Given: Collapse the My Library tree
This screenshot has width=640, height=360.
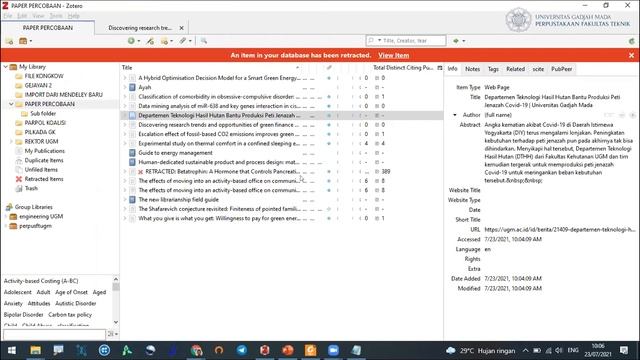Looking at the screenshot, I should click(6, 67).
